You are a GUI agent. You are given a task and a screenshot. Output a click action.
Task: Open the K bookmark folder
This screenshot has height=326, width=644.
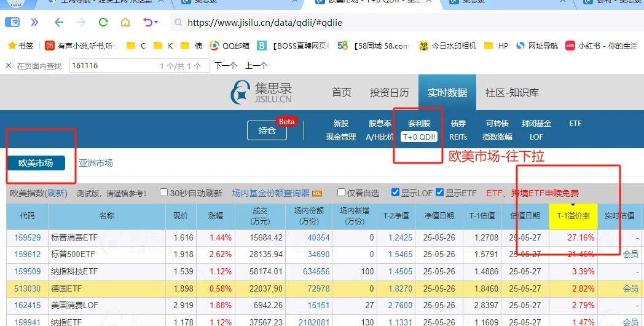coord(163,46)
